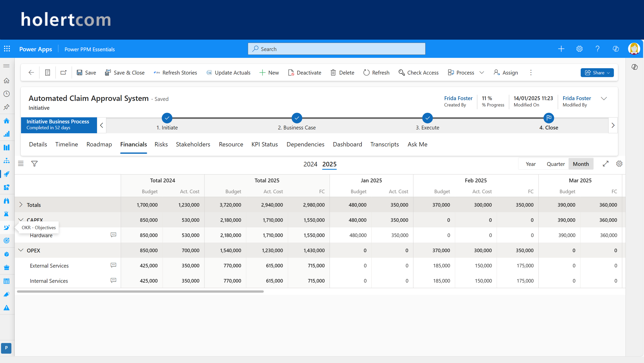Collapse process bar with left chevron

(102, 125)
